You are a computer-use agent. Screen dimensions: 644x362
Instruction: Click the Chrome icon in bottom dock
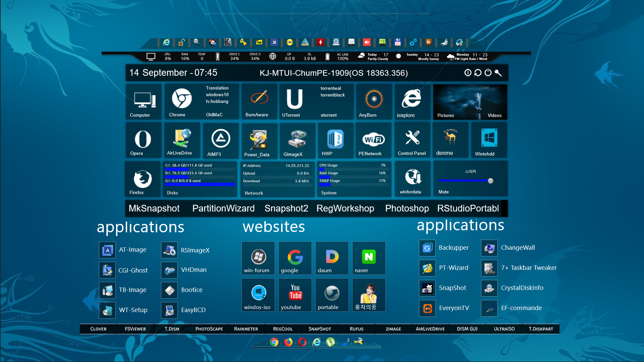tap(274, 342)
